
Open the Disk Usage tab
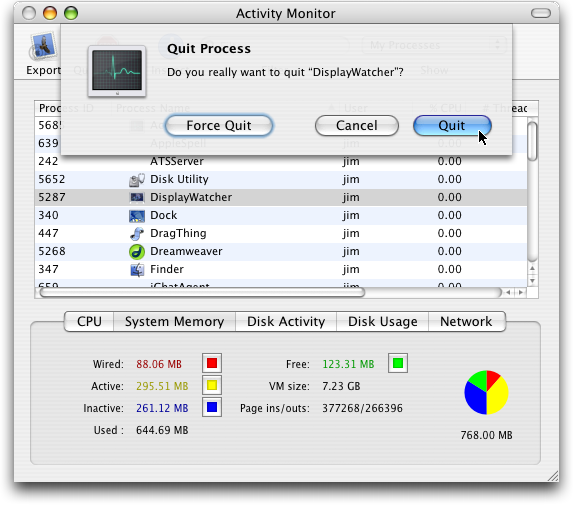[x=382, y=322]
